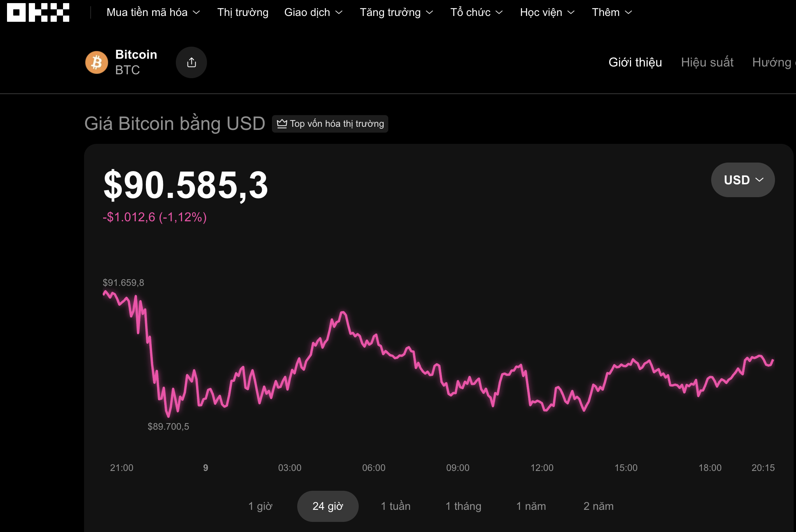Click the chevron on the USD selector
Viewport: 796px width, 532px height.
[x=758, y=180]
